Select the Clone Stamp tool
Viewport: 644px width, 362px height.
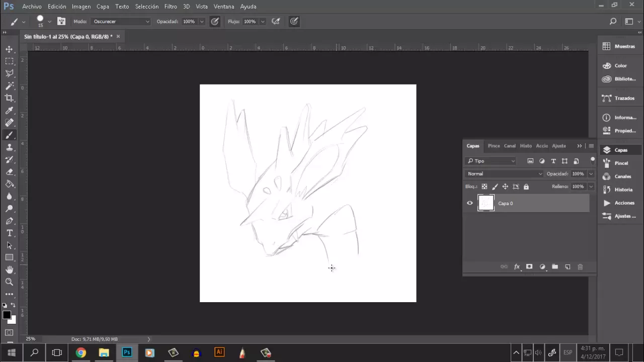[9, 147]
